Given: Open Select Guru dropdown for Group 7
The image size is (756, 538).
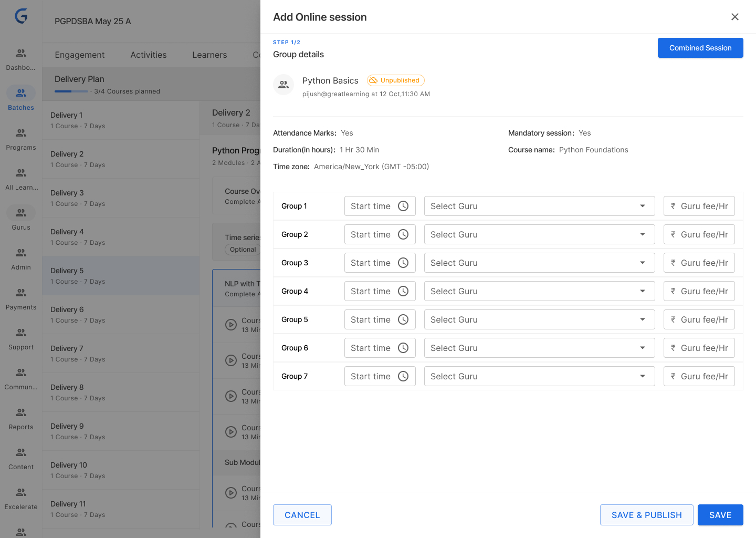Looking at the screenshot, I should [540, 376].
